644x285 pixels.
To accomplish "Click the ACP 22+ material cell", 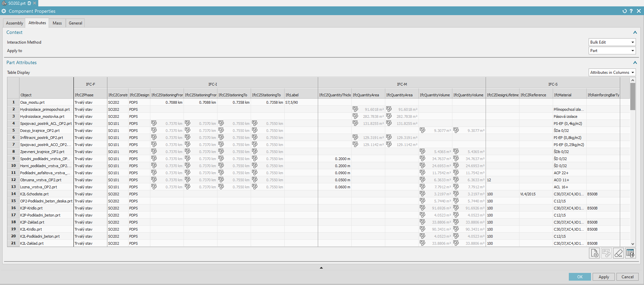I will pos(569,173).
